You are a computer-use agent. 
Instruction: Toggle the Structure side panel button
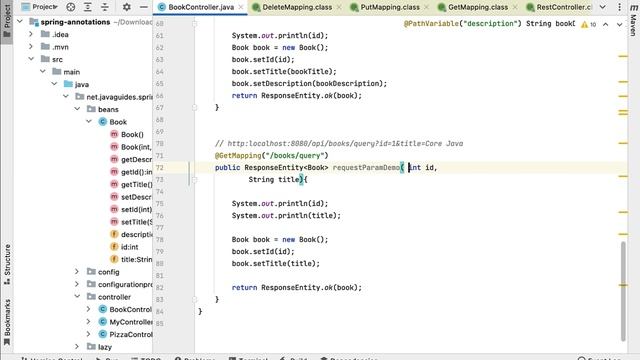[x=7, y=264]
